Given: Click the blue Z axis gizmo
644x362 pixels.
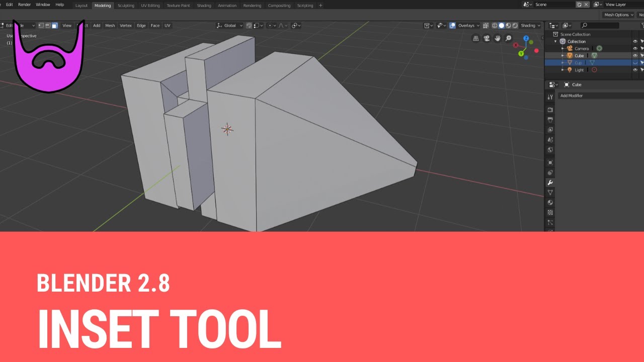Looking at the screenshot, I should (x=526, y=38).
